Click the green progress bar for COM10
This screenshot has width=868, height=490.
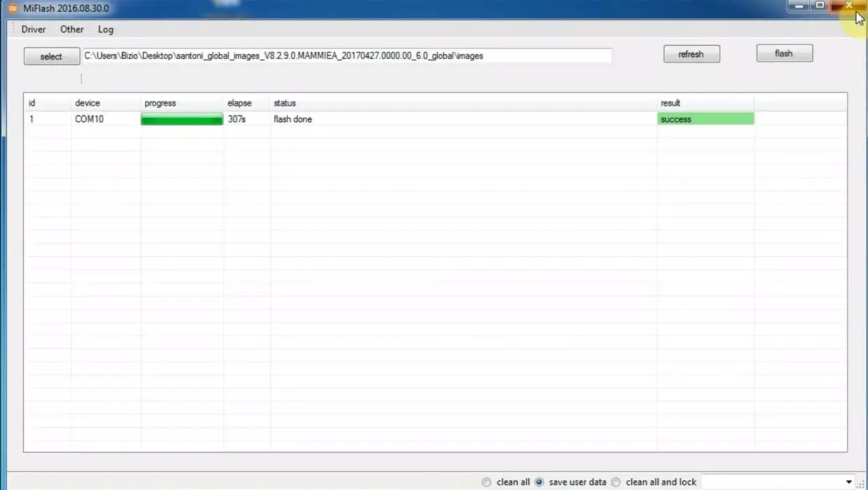coord(182,120)
